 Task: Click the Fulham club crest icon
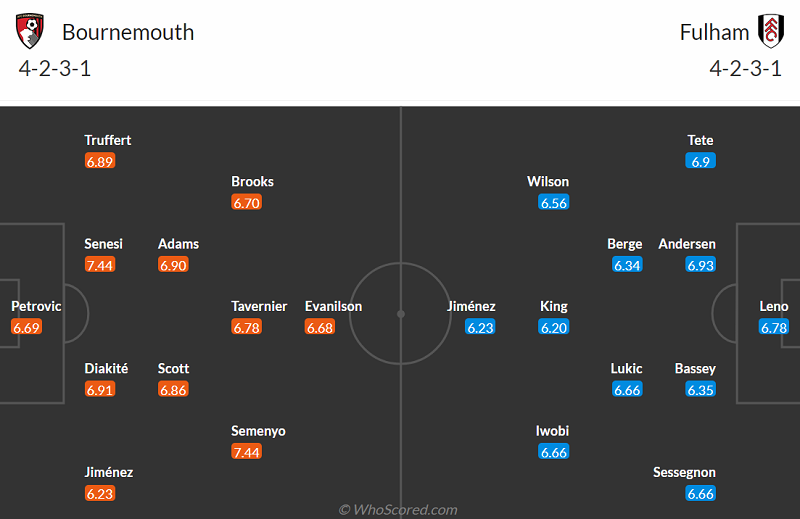pos(770,32)
